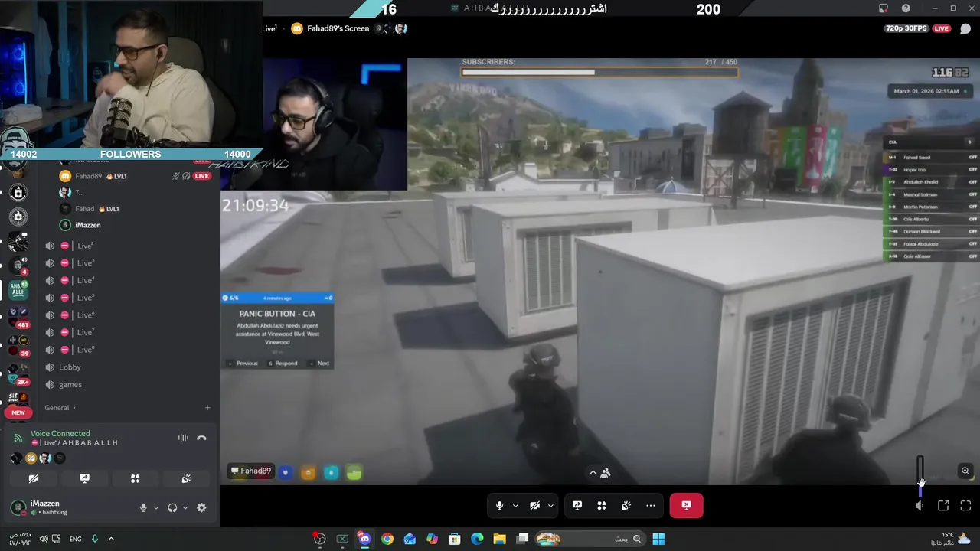Click share screen icon in call bar

577,505
